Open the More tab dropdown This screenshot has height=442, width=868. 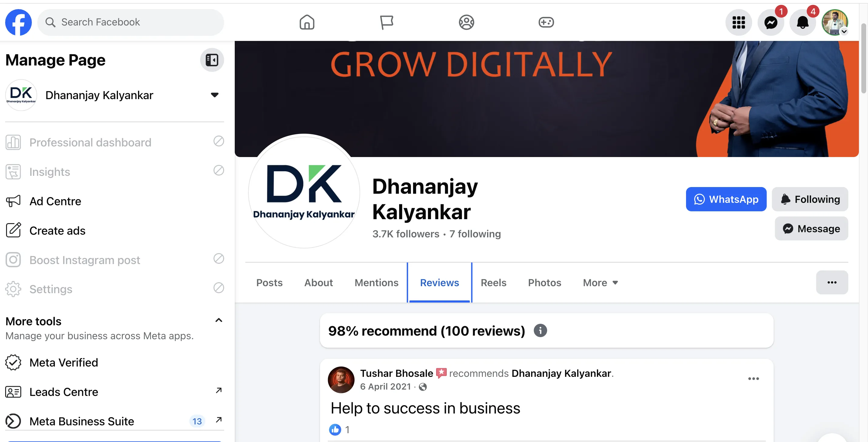click(601, 282)
